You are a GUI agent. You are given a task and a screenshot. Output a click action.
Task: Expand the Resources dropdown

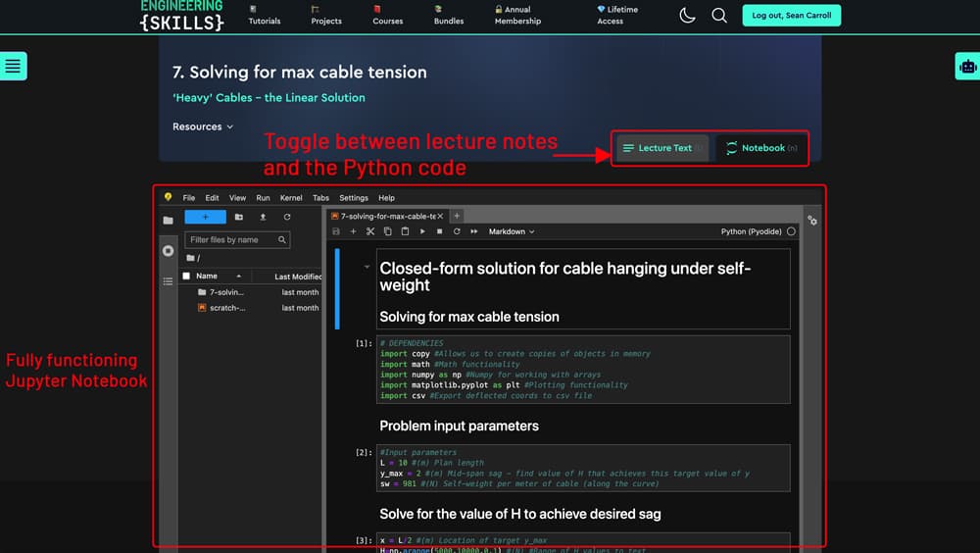click(x=203, y=126)
